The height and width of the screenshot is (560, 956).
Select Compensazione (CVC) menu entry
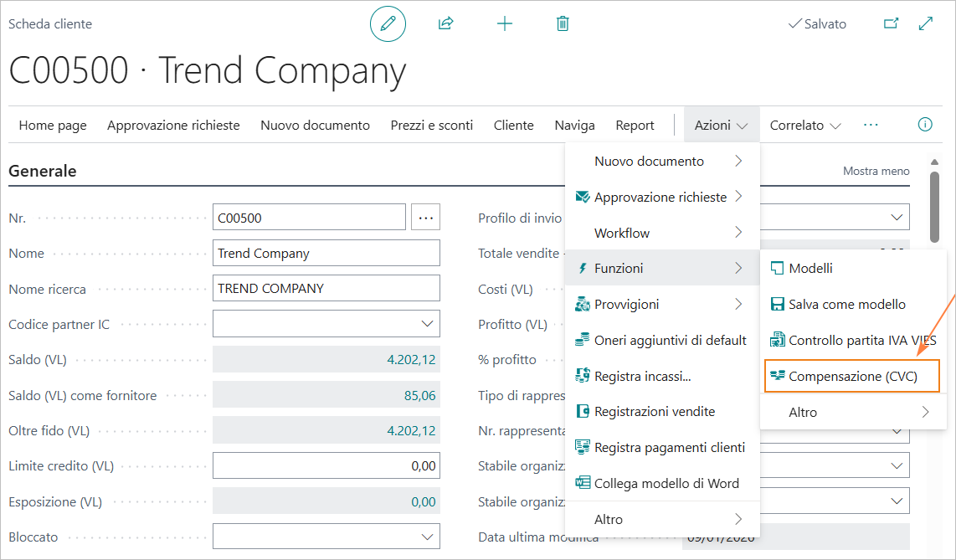tap(852, 377)
